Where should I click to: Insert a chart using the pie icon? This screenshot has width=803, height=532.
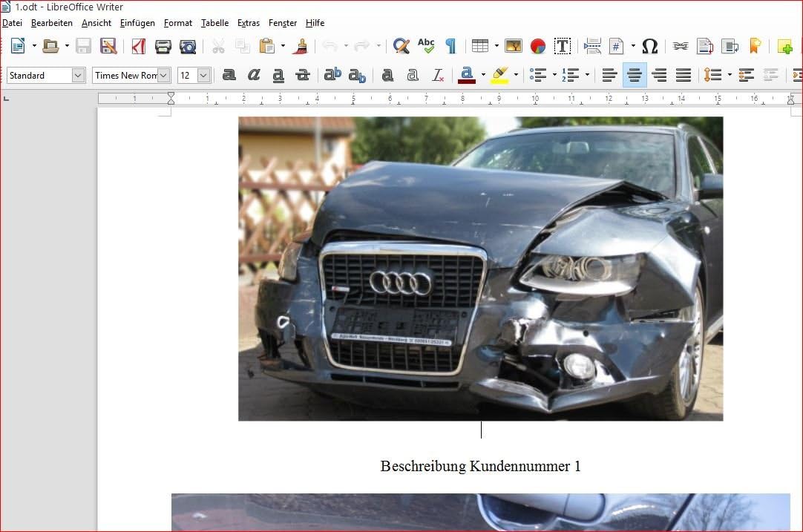[x=538, y=46]
